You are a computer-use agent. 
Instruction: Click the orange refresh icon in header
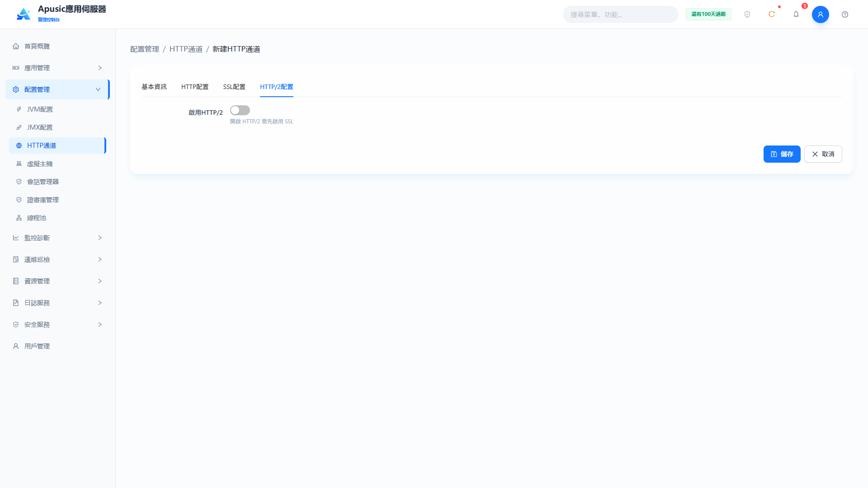pos(772,14)
